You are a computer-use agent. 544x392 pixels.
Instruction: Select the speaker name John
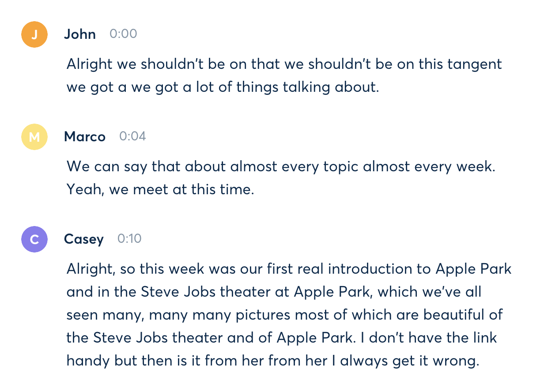click(80, 34)
